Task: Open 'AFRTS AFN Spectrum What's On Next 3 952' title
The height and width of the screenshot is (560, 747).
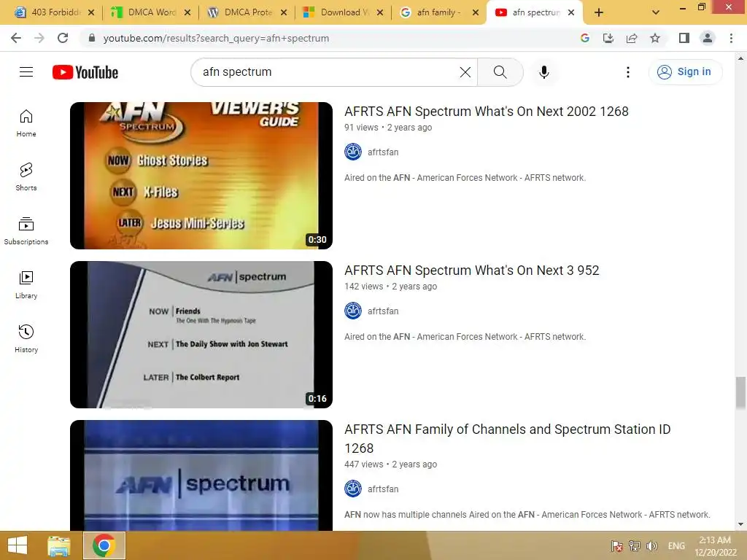Action: coord(472,270)
